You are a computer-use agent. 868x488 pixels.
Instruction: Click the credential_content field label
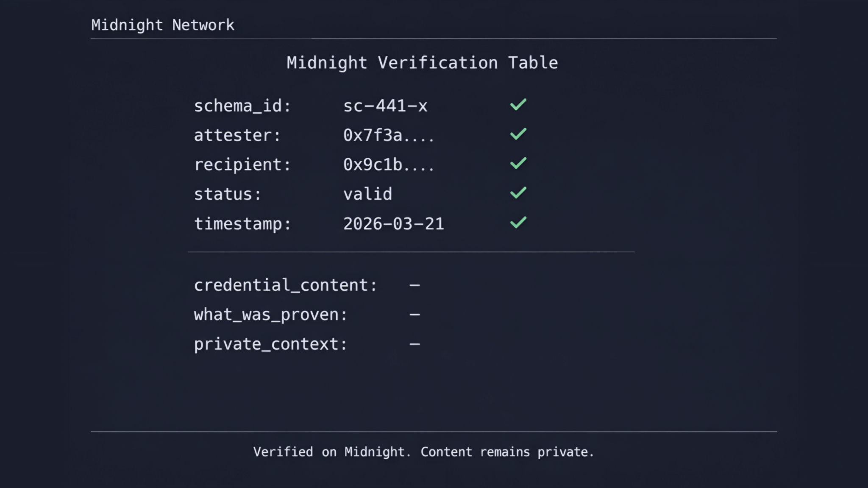coord(285,285)
